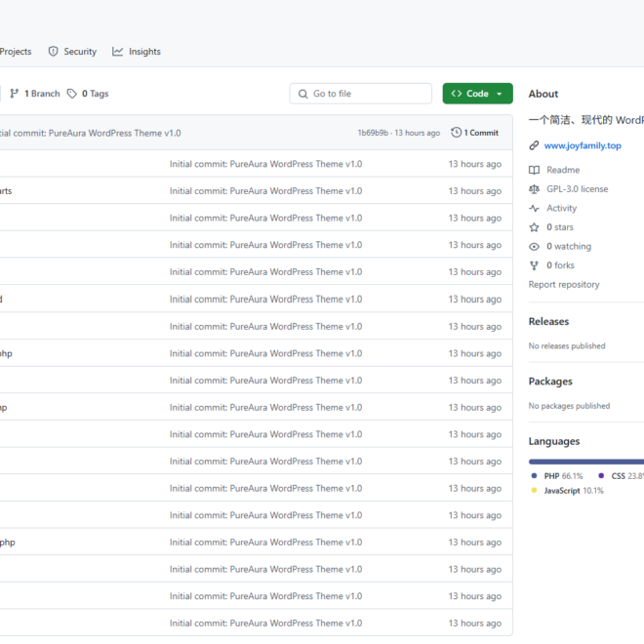Open commit history clock icon
The width and height of the screenshot is (644, 644).
(x=456, y=133)
